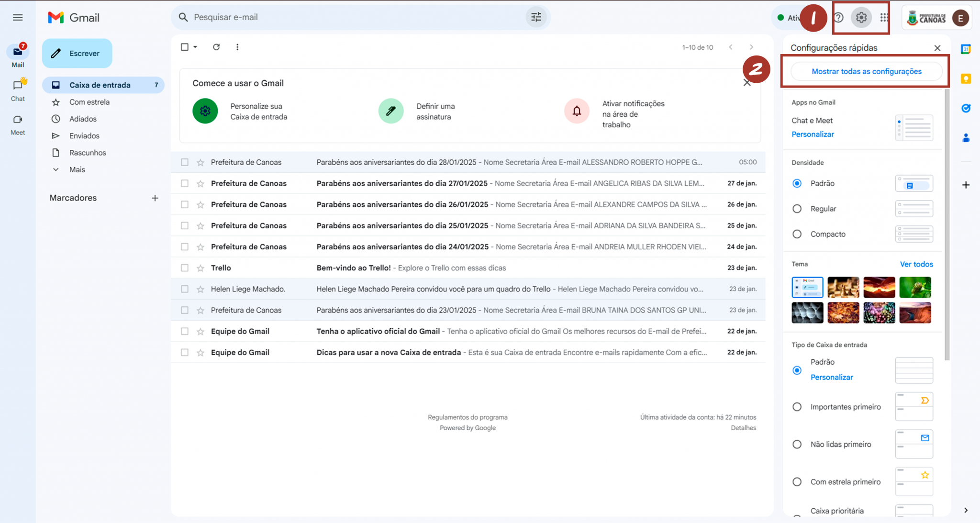
Task: Refresh the inbox list
Action: click(216, 47)
